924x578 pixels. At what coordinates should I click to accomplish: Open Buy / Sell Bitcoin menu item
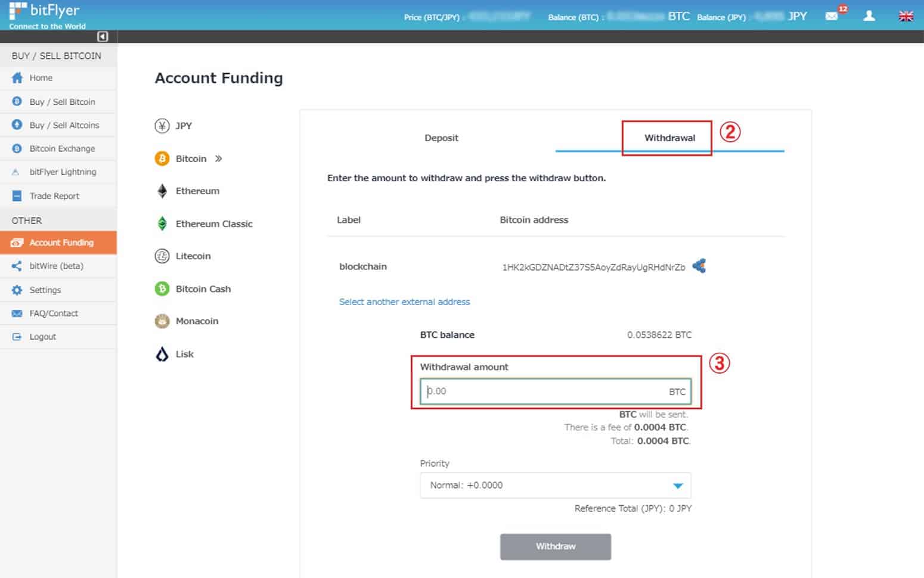58,101
